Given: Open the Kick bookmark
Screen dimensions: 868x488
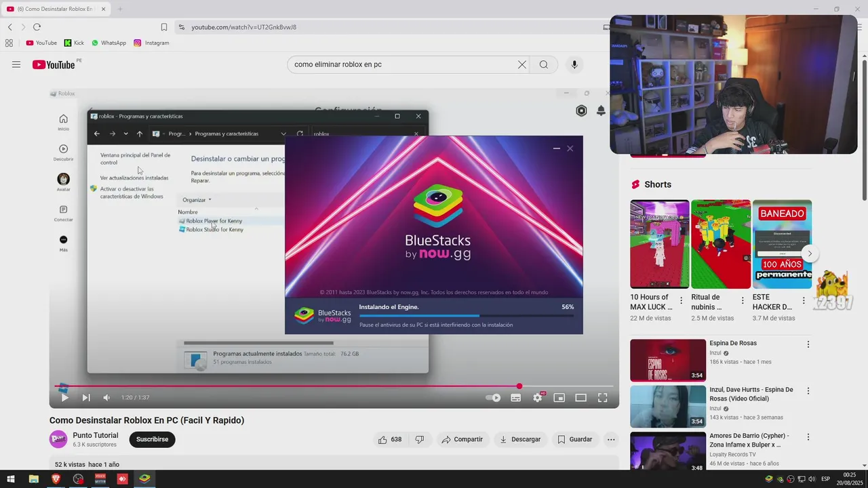Looking at the screenshot, I should (x=74, y=43).
